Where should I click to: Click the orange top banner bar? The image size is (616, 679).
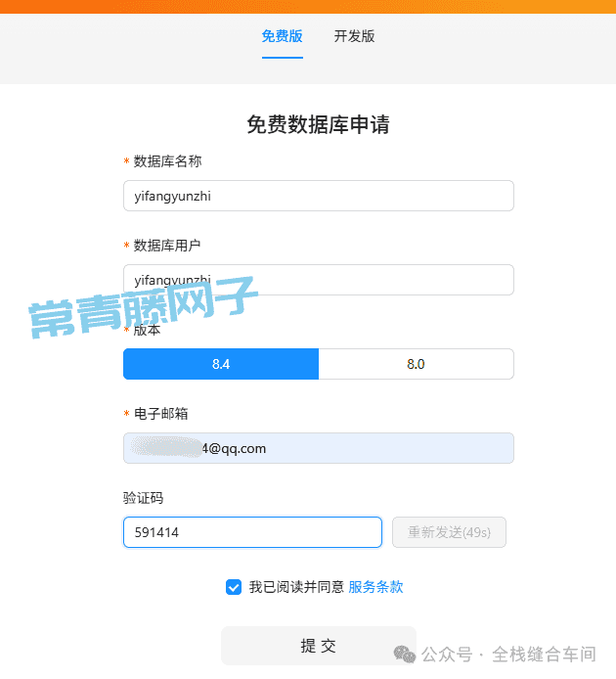pyautogui.click(x=308, y=7)
